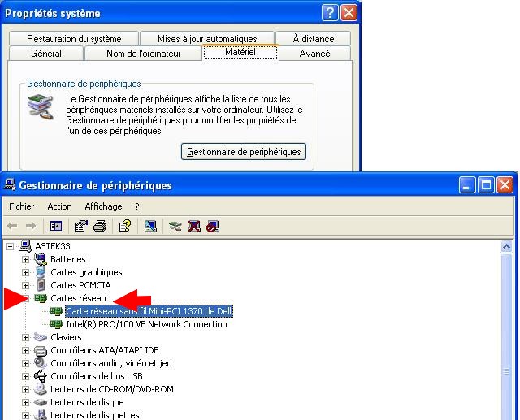Switch to the Nom de l'ordinateur tab

[143, 54]
